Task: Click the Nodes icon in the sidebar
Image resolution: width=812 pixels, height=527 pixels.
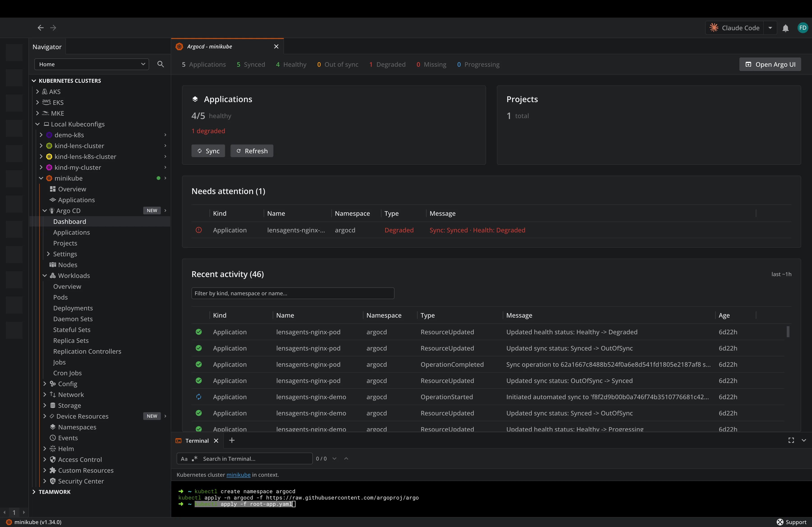Action: (53, 265)
